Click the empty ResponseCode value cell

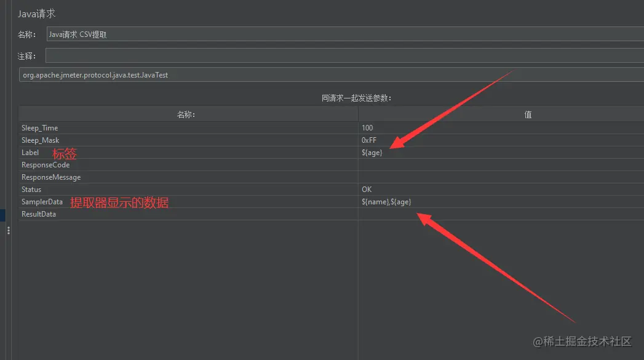(x=501, y=165)
